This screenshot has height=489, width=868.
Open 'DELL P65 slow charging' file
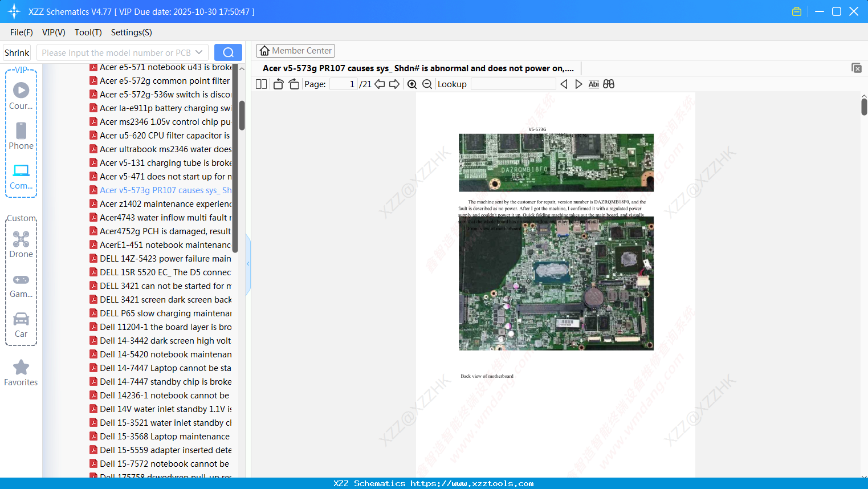[160, 313]
